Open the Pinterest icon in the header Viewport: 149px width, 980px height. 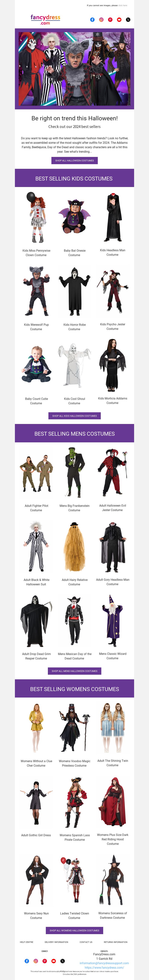pyautogui.click(x=110, y=20)
